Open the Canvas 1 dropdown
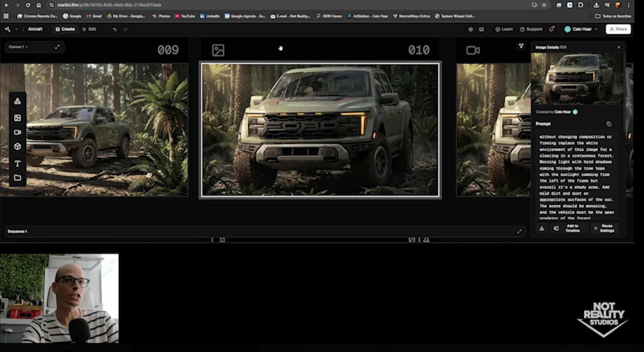Image resolution: width=644 pixels, height=352 pixels. click(x=18, y=47)
